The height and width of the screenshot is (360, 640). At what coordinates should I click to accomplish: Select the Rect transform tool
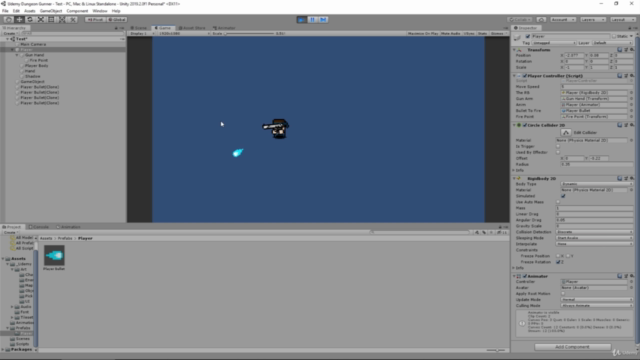tap(51, 19)
